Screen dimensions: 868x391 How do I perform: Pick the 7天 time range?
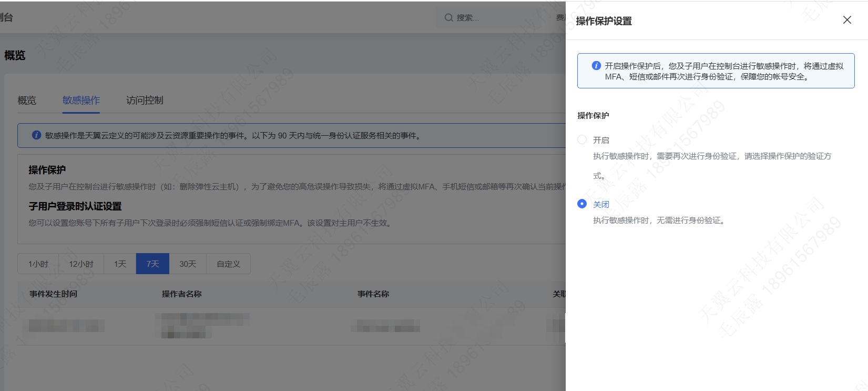152,264
